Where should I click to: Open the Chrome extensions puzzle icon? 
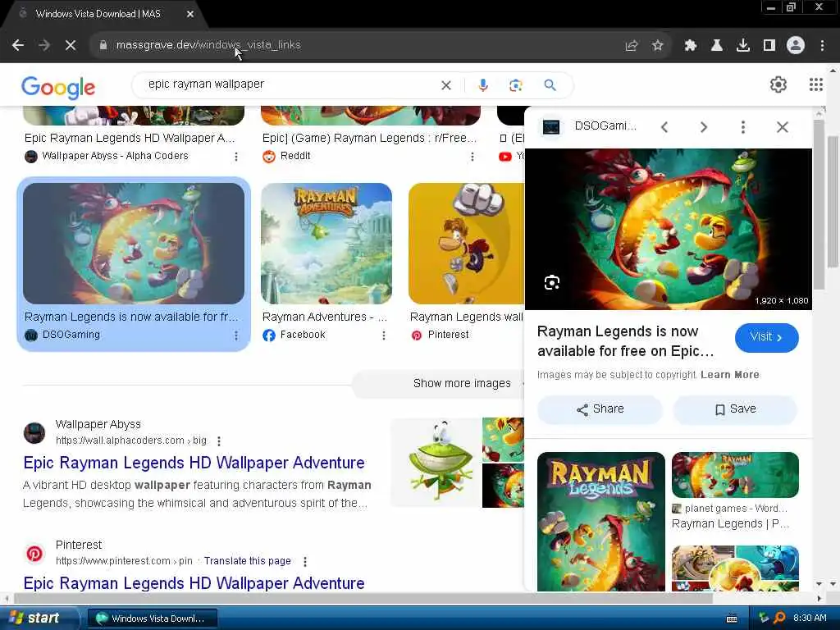pyautogui.click(x=691, y=46)
